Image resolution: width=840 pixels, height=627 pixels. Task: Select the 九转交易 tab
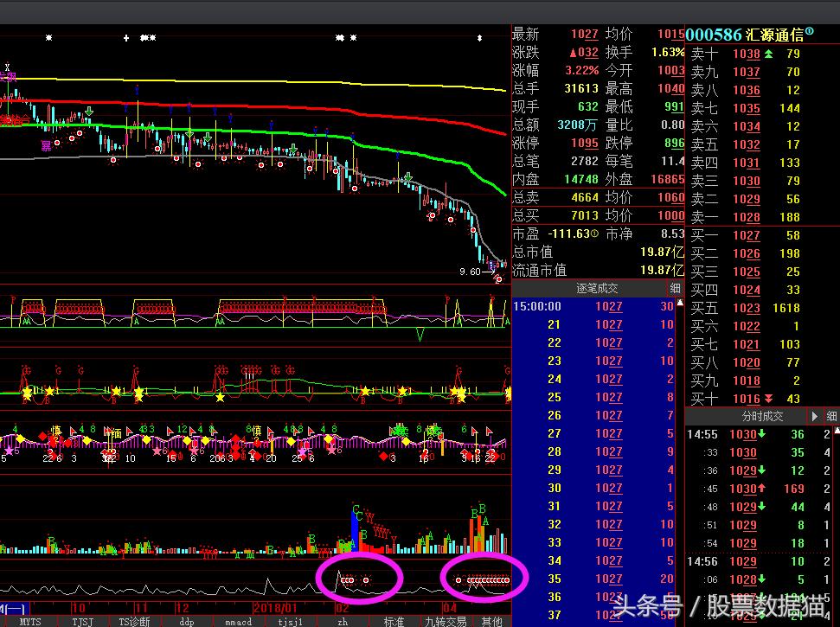[x=446, y=621]
